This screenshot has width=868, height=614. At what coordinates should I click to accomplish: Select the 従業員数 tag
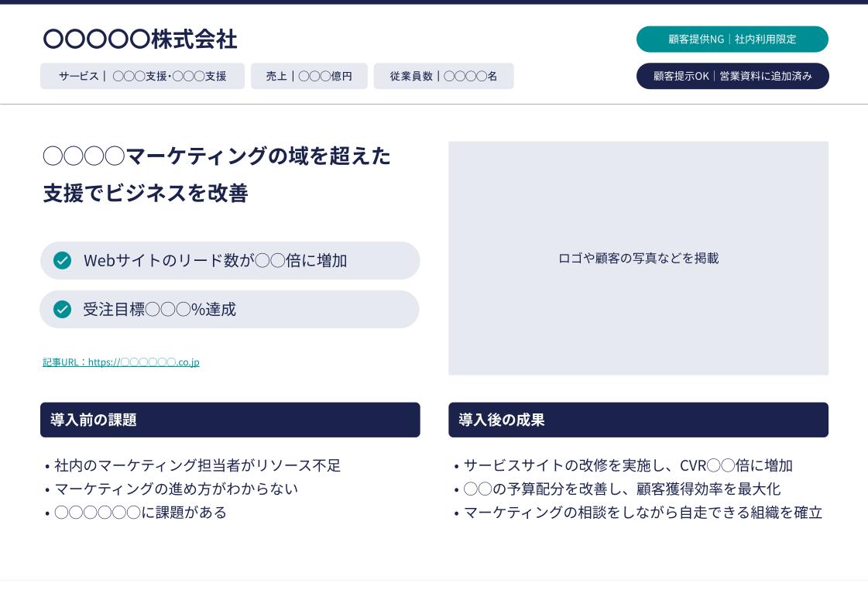click(443, 76)
